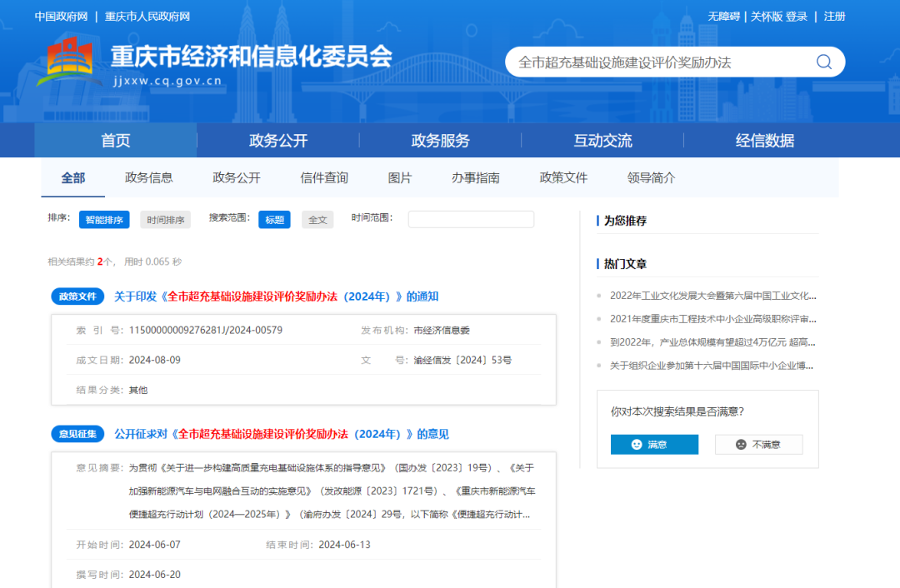Click inside the 时间范围 date field
The image size is (900, 588).
tap(471, 220)
